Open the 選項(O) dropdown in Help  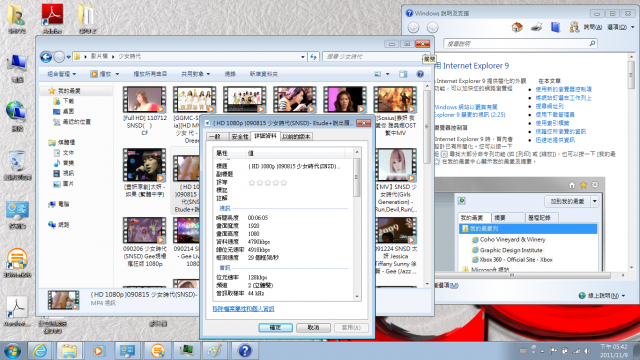[620, 27]
